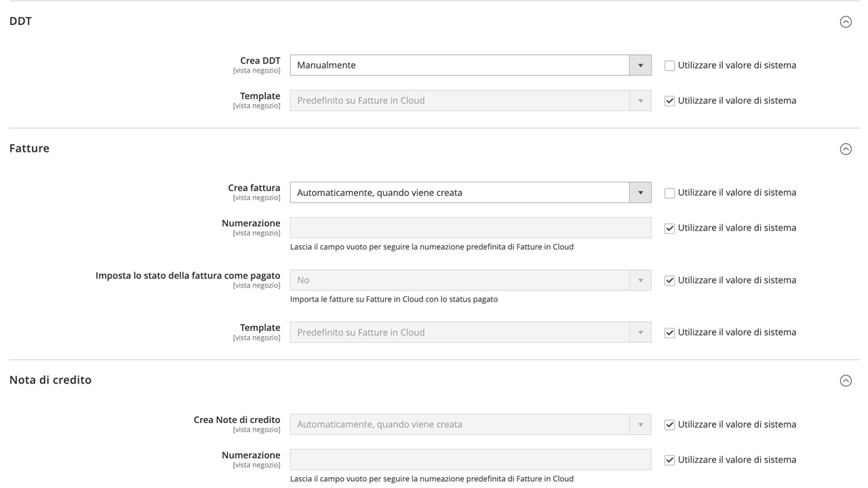868x488 pixels.
Task: Collapse the Fatture section chevron icon
Action: [x=846, y=149]
